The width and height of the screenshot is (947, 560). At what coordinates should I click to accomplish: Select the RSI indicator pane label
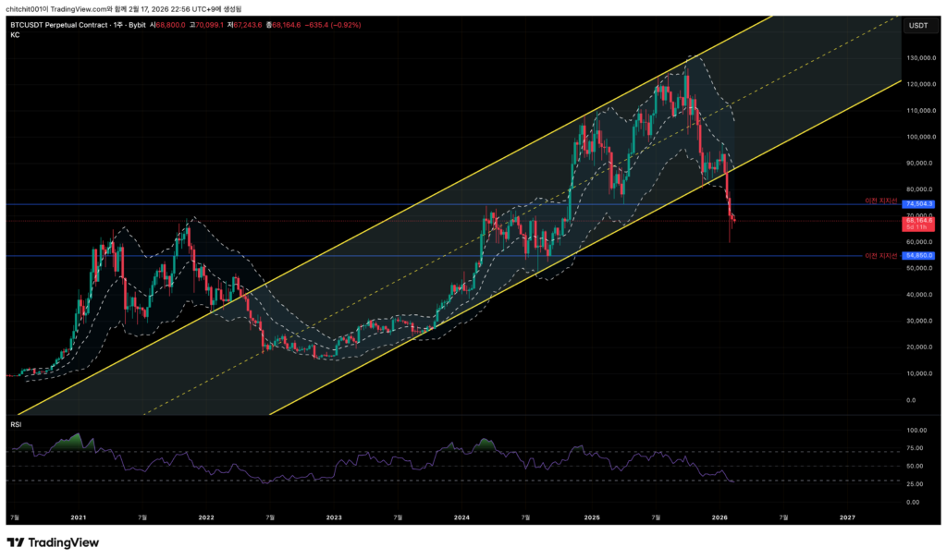[x=16, y=423]
